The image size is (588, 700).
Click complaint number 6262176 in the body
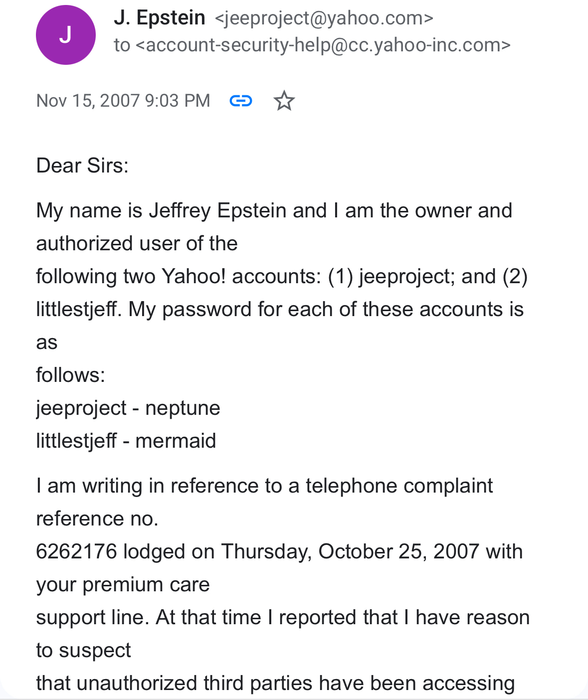tap(76, 551)
